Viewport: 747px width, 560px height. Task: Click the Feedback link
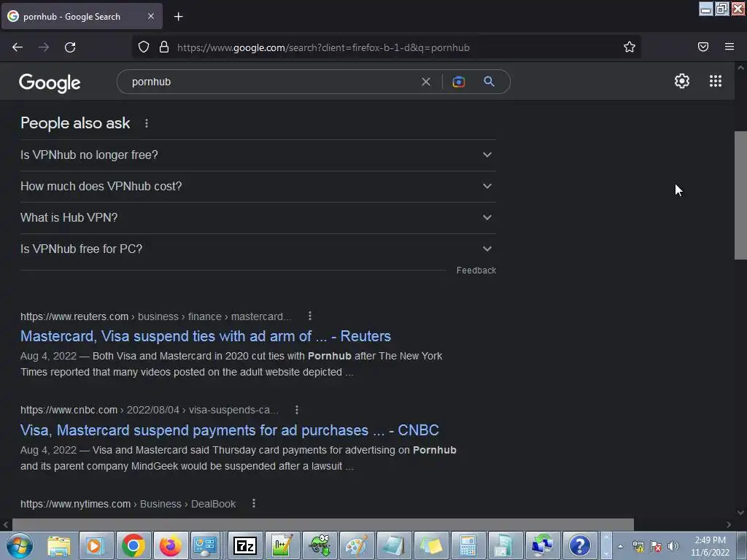pos(476,270)
